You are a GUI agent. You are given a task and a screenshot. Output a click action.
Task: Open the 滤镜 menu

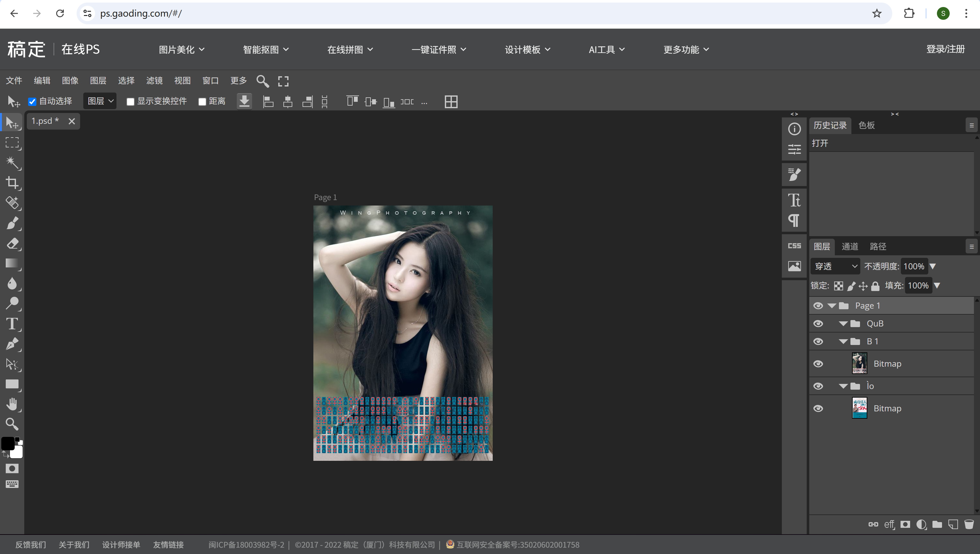click(154, 81)
